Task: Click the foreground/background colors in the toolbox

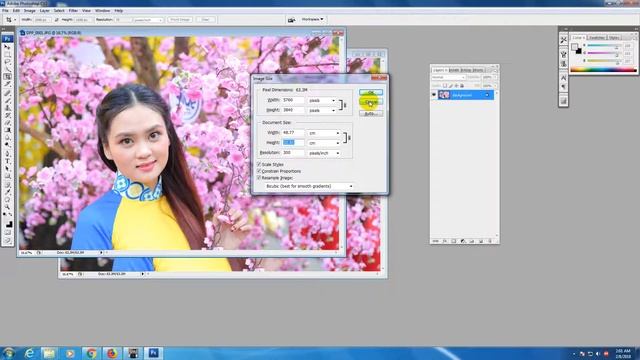Action: coord(8,224)
